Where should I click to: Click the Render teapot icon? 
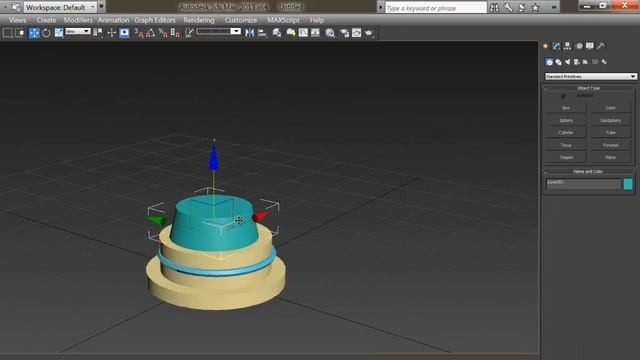coord(369,33)
